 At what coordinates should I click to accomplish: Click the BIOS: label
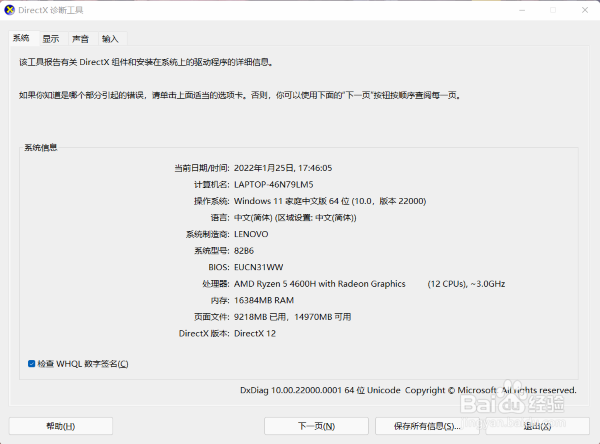coord(219,267)
